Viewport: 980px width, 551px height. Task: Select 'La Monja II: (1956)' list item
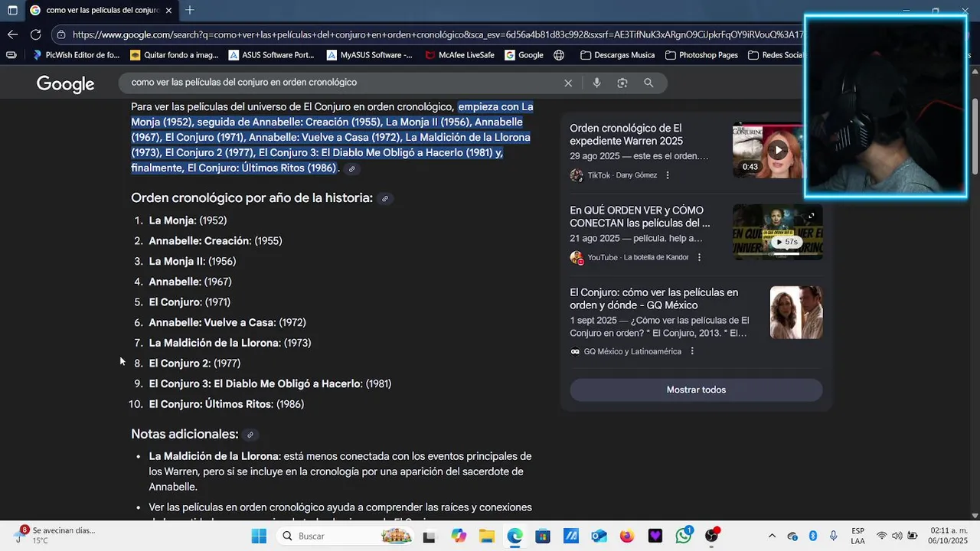point(192,262)
